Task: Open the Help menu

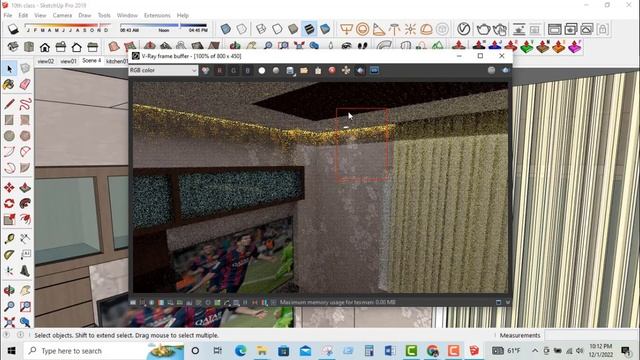Action: click(x=182, y=15)
